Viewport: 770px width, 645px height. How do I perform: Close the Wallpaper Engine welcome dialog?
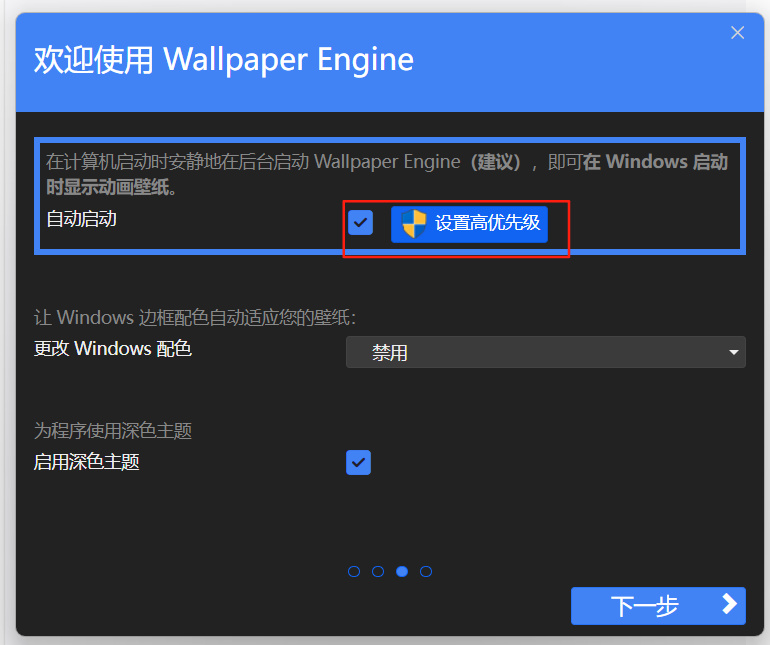[737, 33]
